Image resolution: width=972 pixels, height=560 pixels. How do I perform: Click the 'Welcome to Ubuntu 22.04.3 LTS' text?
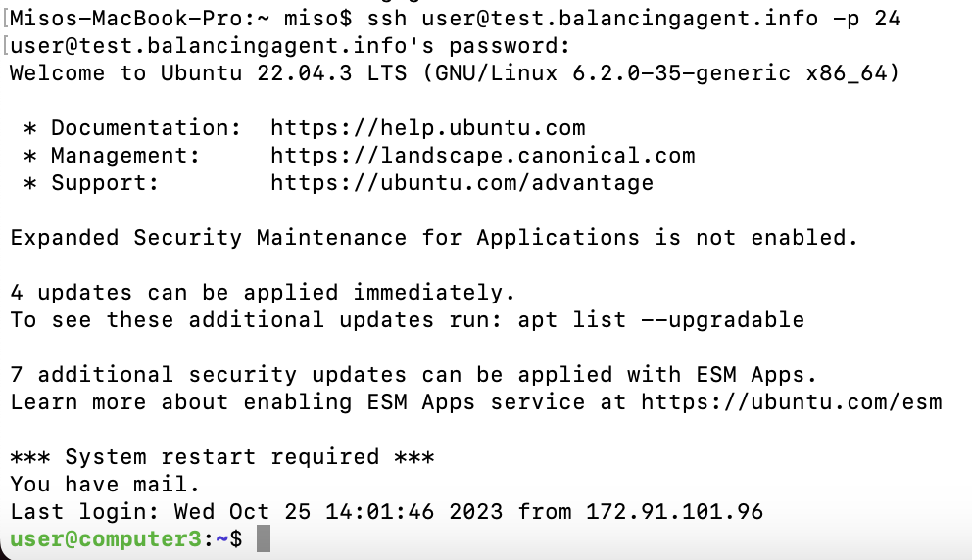pos(209,73)
